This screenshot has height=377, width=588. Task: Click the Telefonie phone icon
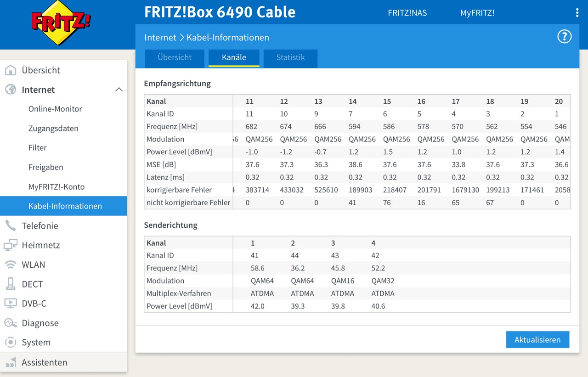point(10,225)
